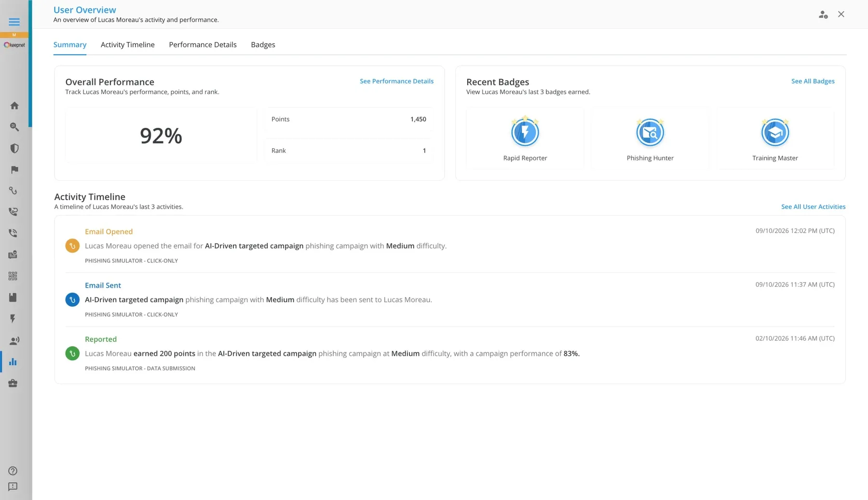
Task: Click the Email Opened activity title
Action: 108,231
